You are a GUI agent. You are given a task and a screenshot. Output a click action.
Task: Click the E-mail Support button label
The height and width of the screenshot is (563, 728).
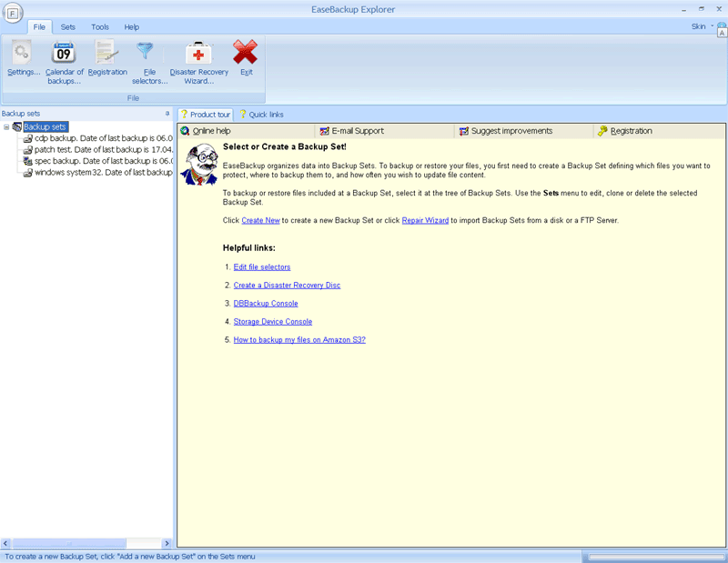pos(358,131)
